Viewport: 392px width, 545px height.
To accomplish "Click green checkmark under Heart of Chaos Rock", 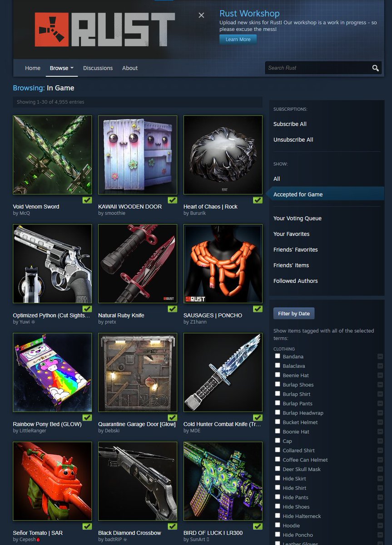I will click(x=258, y=200).
